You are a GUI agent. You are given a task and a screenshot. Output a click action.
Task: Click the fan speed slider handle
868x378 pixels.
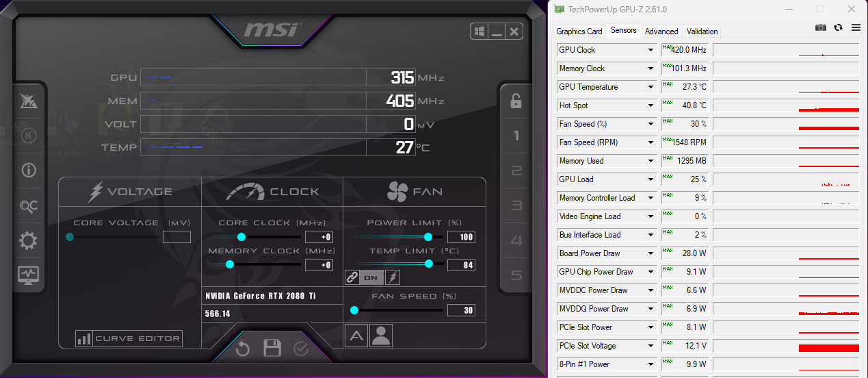[x=354, y=310]
